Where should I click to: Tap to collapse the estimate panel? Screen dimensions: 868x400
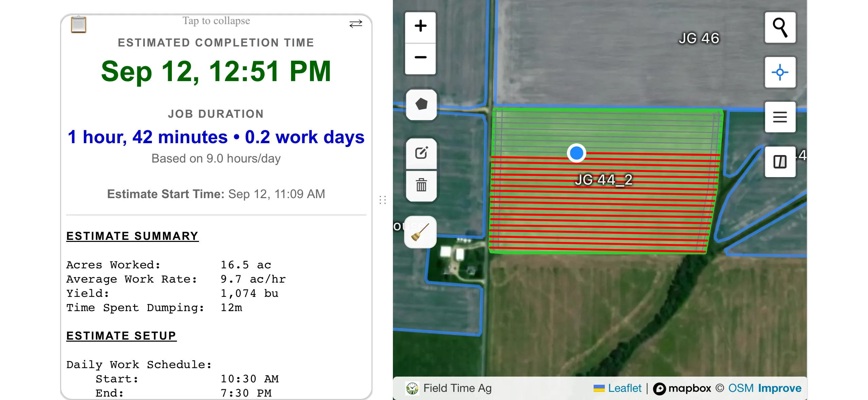[216, 21]
